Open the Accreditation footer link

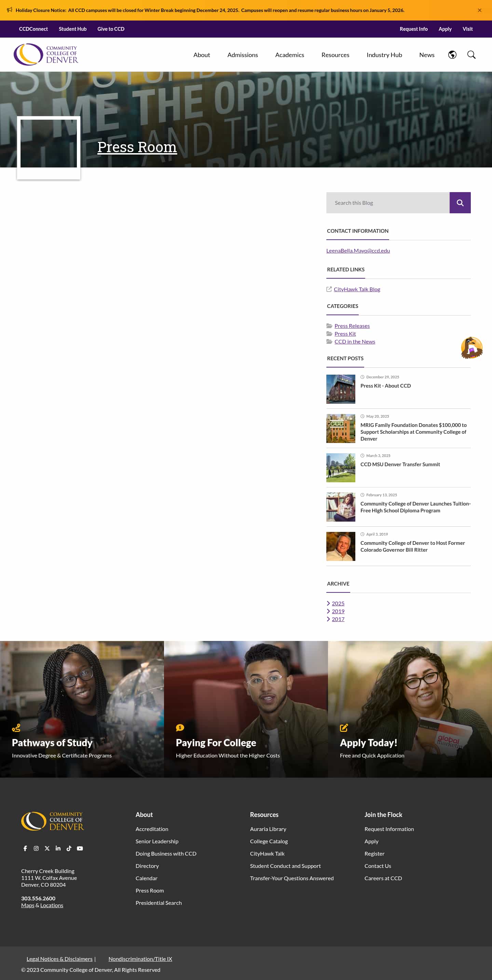coord(152,829)
